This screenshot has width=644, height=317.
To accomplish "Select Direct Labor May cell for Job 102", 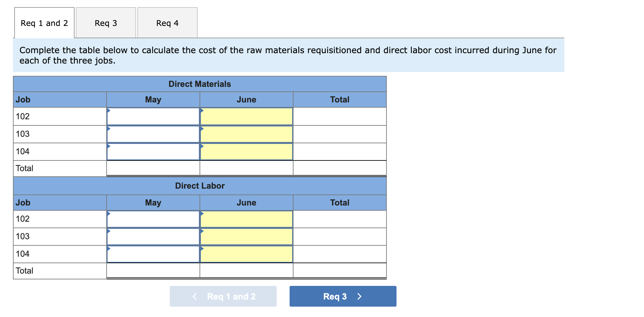I will [153, 219].
